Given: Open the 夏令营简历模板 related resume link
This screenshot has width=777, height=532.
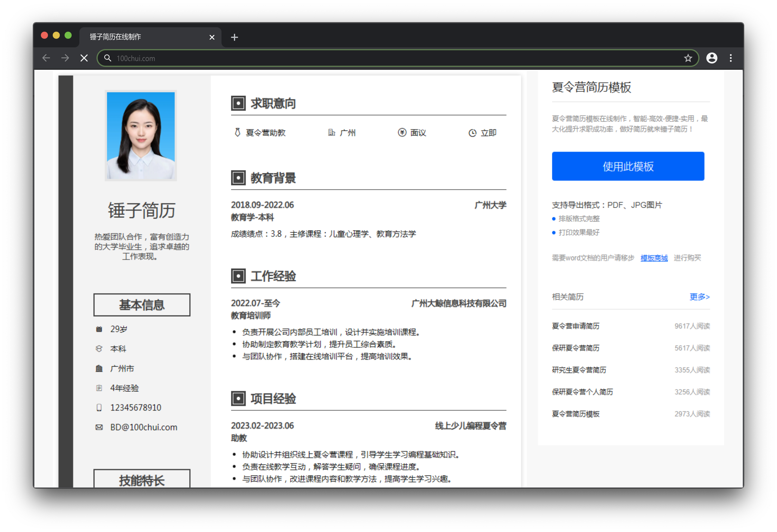Looking at the screenshot, I should pyautogui.click(x=575, y=414).
